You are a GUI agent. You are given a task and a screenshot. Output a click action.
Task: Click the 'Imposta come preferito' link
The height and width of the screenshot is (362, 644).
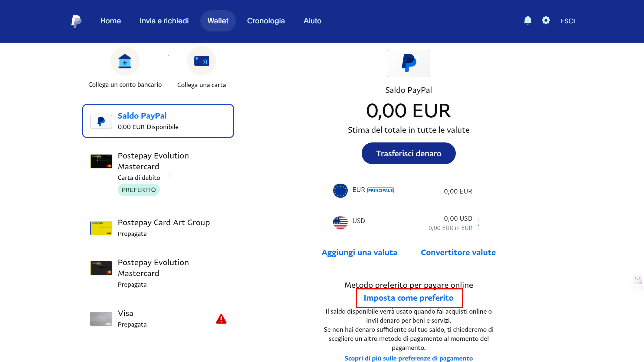pyautogui.click(x=409, y=298)
